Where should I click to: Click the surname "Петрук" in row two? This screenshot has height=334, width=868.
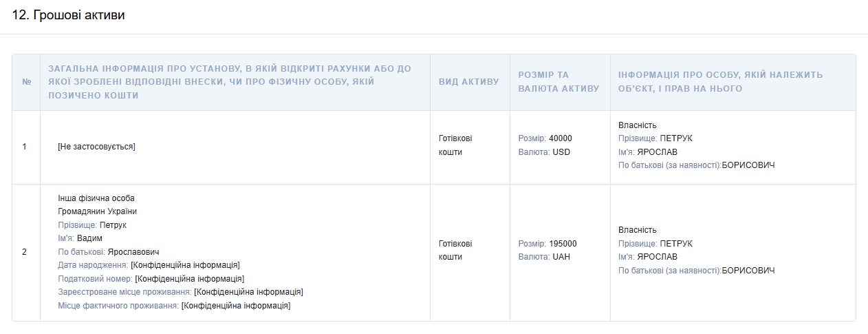coord(113,225)
